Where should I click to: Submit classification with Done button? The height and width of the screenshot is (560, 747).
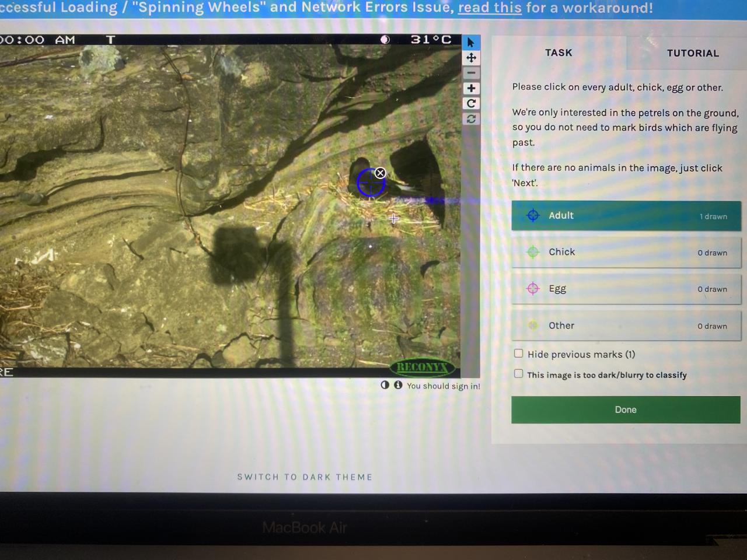coord(626,409)
